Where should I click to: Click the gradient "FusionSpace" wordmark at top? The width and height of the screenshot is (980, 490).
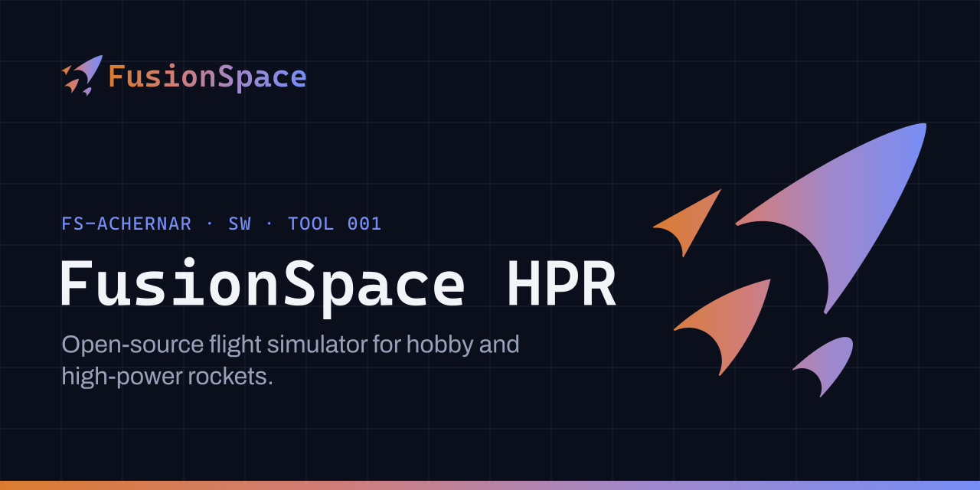point(207,77)
